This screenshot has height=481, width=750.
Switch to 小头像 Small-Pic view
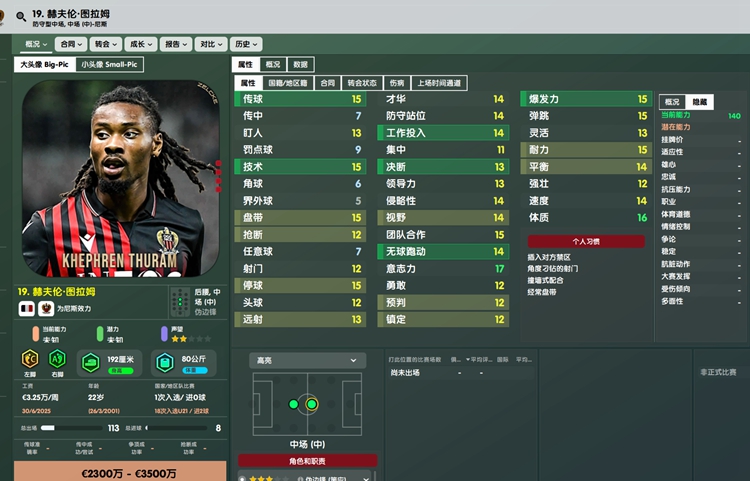(109, 65)
